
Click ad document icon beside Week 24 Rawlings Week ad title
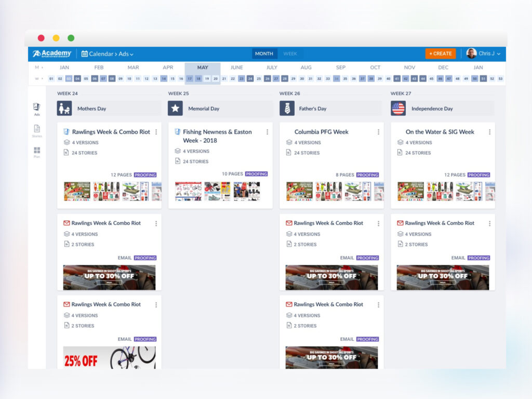pos(66,131)
